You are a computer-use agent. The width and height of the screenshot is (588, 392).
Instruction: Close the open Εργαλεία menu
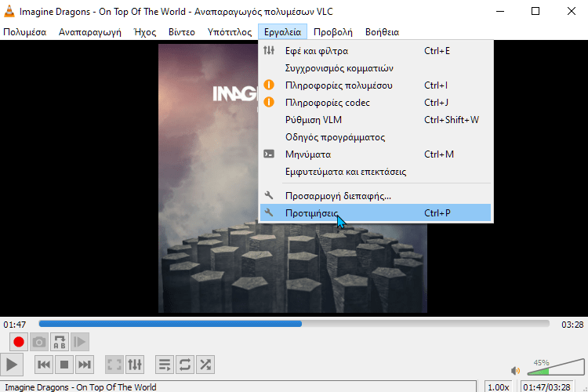tap(282, 32)
